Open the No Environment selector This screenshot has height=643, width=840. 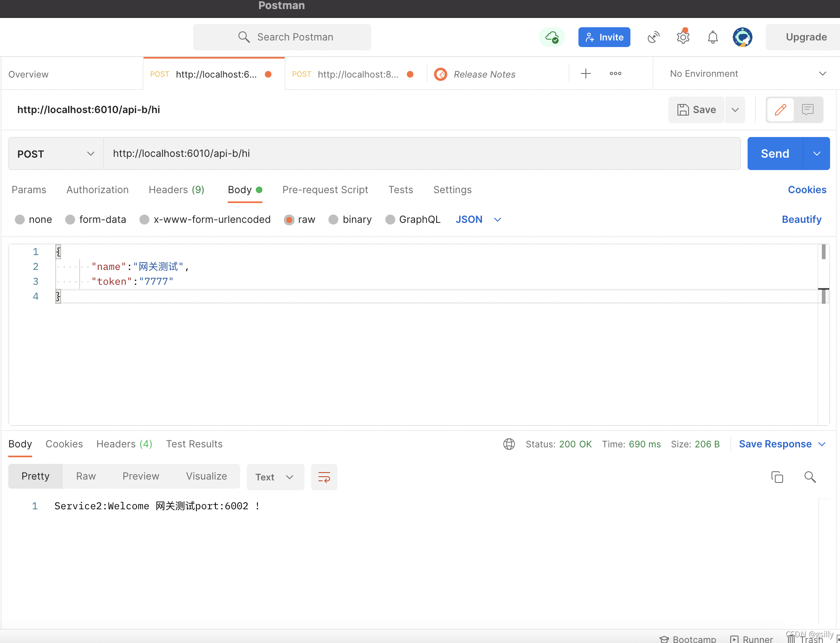(747, 74)
